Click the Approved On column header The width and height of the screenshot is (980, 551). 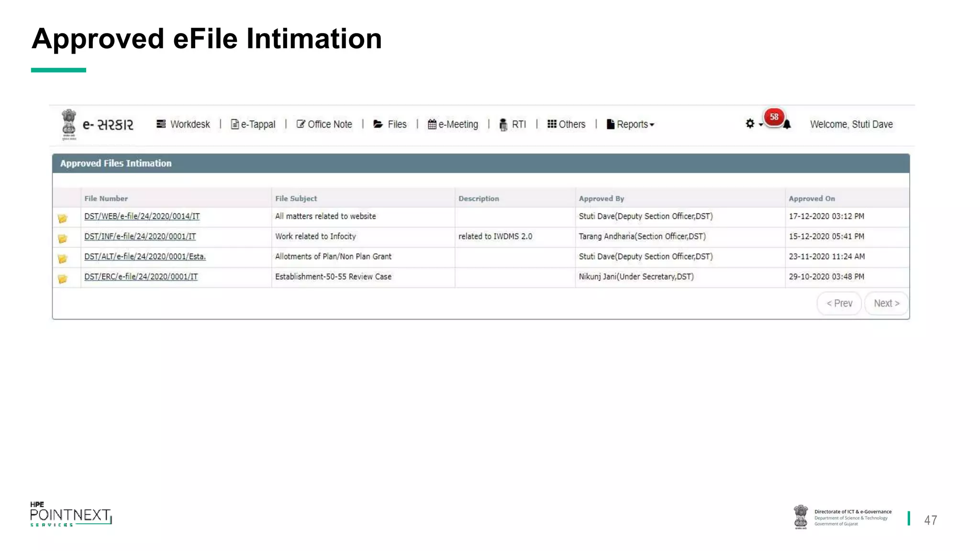tap(812, 198)
